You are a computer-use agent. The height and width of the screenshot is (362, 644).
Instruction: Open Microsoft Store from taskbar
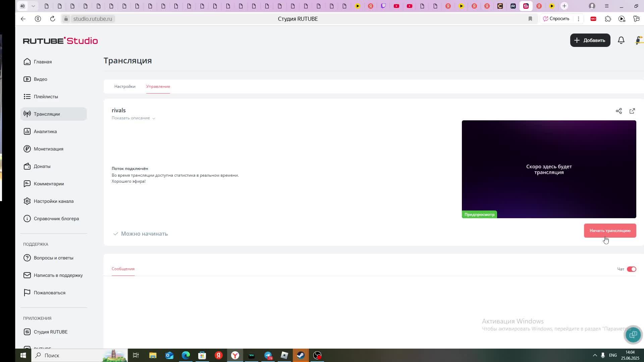point(202,355)
